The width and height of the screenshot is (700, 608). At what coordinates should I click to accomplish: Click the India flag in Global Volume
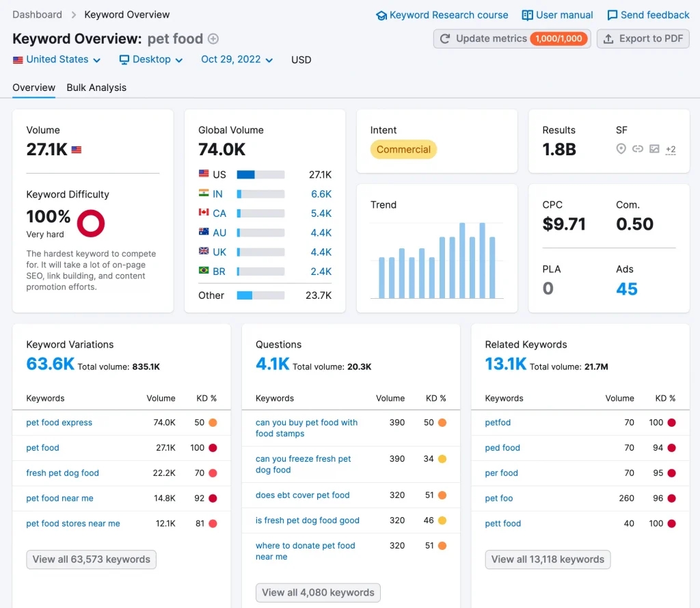204,193
